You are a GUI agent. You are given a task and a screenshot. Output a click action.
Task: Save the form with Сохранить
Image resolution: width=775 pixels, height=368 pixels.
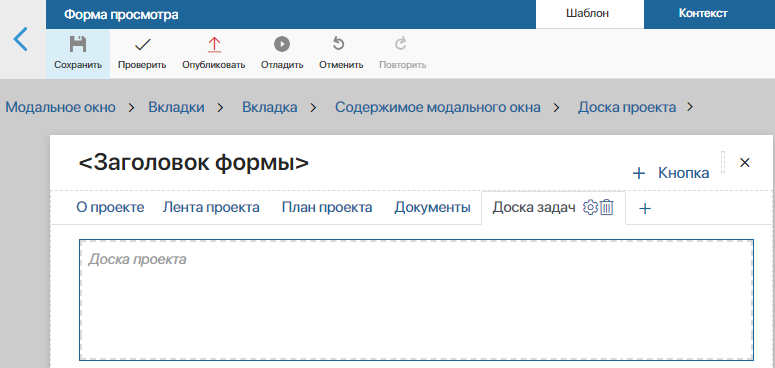(78, 53)
